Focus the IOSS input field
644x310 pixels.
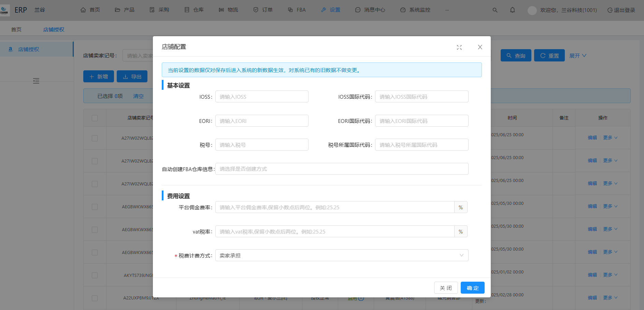pyautogui.click(x=262, y=97)
